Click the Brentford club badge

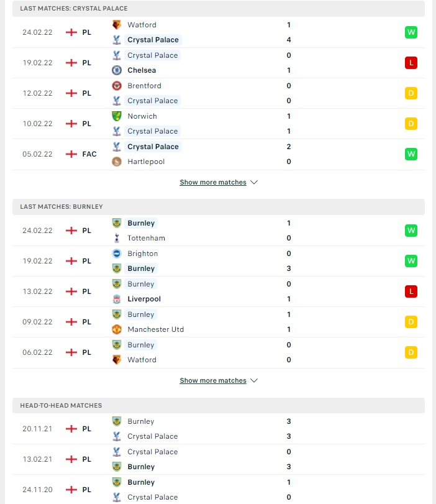[x=117, y=86]
